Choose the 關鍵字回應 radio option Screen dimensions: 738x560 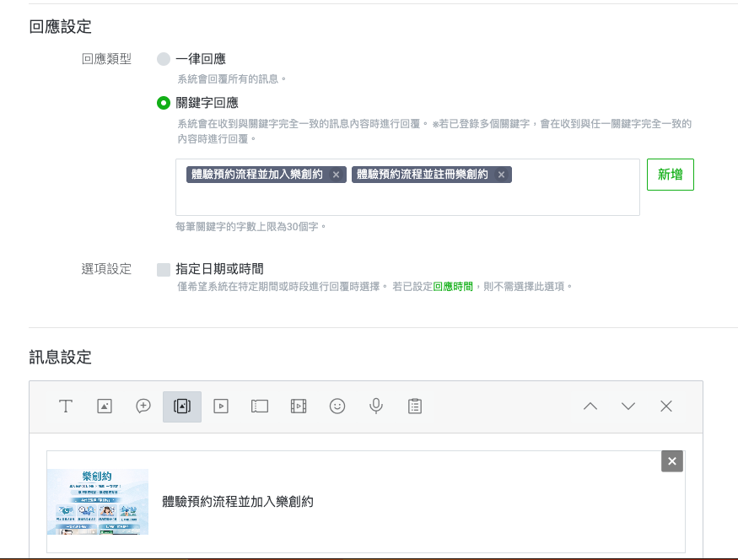164,103
